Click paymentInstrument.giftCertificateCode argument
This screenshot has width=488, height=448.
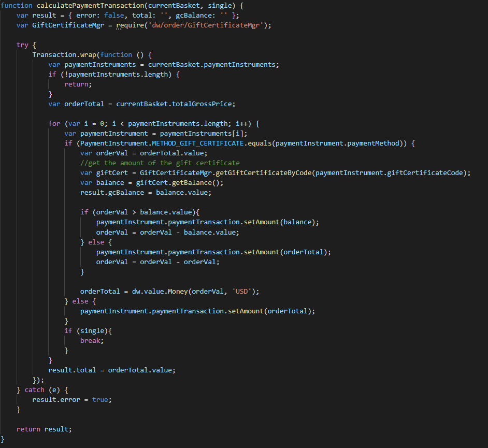(389, 173)
